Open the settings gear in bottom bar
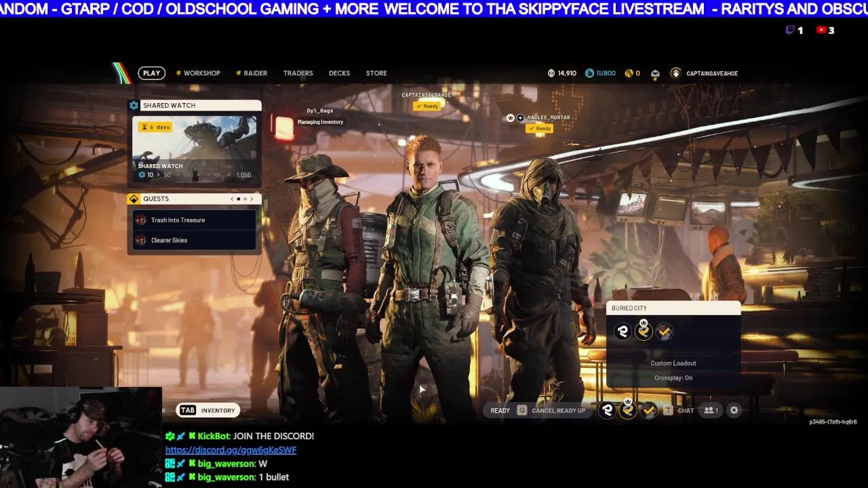This screenshot has height=488, width=868. point(734,410)
